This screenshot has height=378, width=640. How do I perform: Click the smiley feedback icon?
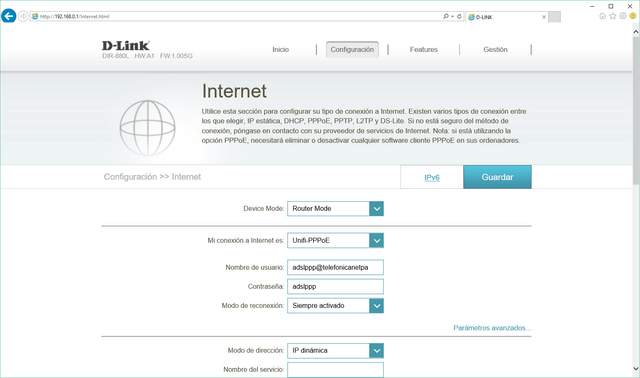(x=633, y=16)
